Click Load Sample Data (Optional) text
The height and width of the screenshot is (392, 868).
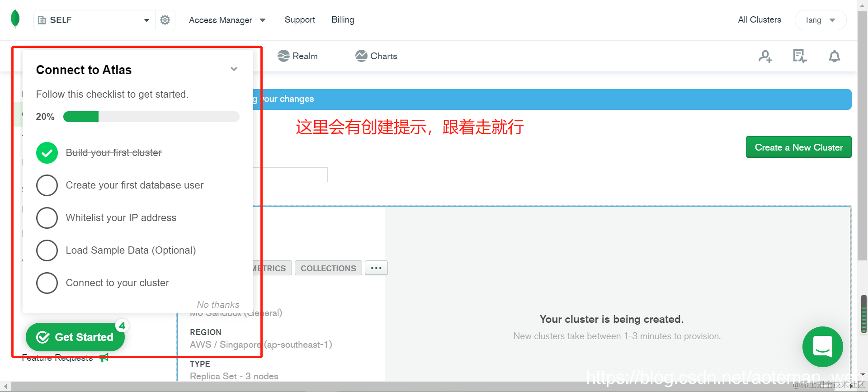pos(131,250)
